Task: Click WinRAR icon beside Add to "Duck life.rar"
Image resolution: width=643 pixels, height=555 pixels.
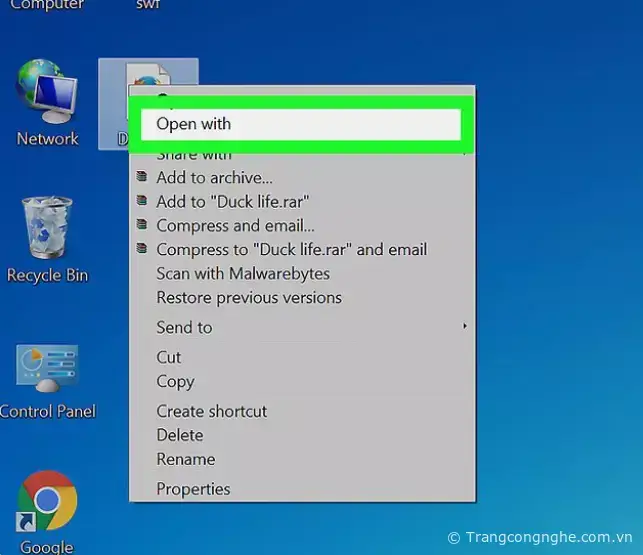Action: coord(142,202)
